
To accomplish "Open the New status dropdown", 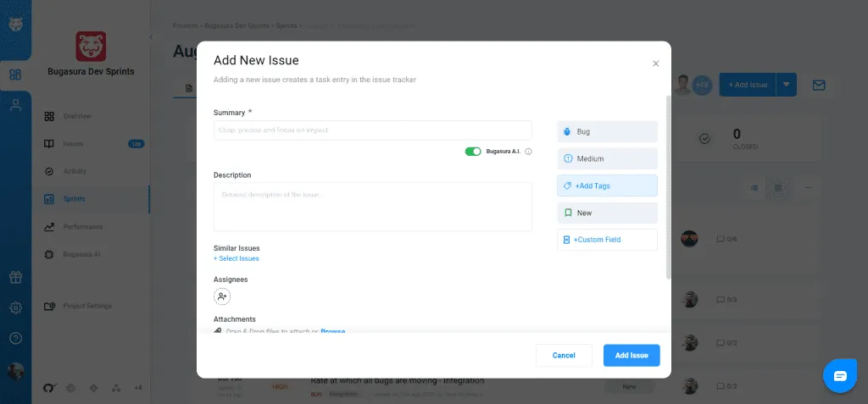I will (607, 213).
